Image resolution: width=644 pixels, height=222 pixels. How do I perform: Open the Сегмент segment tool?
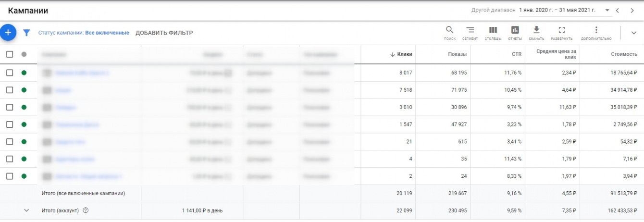470,33
